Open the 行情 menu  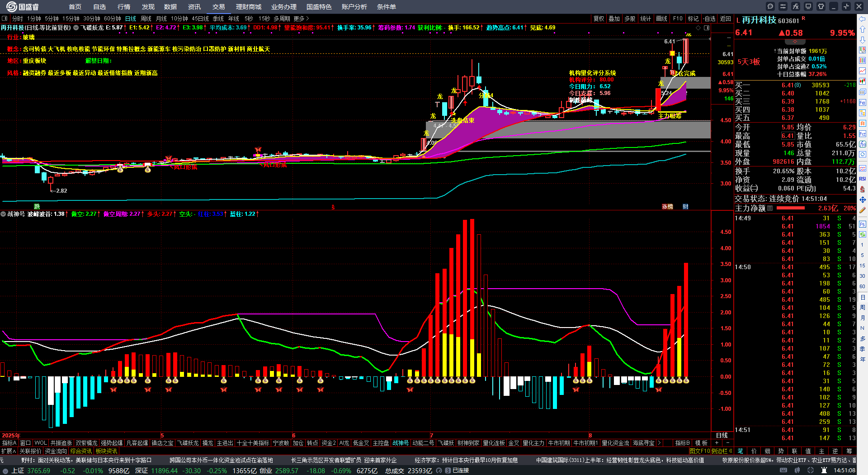pyautogui.click(x=123, y=7)
